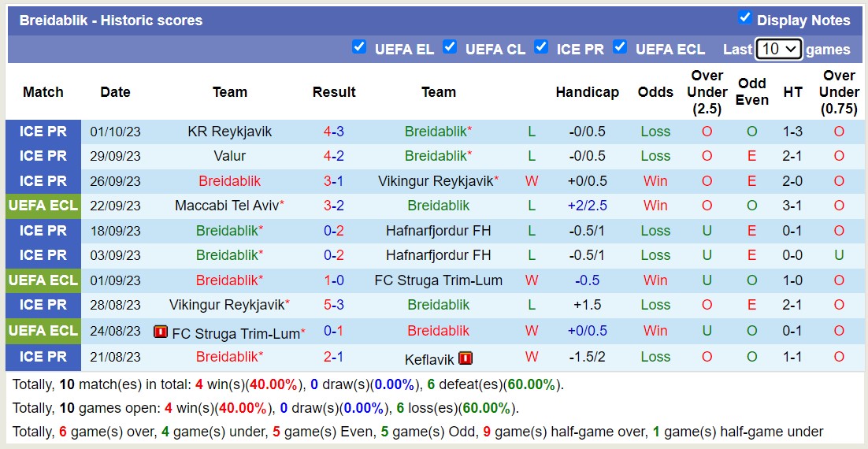The height and width of the screenshot is (449, 868).
Task: Open the Last games count dropdown
Action: 778,49
